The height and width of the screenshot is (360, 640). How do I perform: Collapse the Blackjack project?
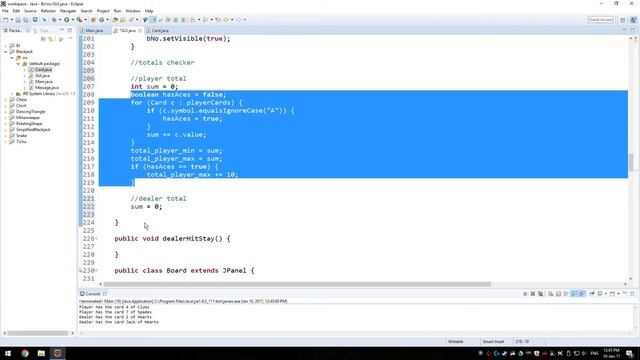[x=6, y=52]
